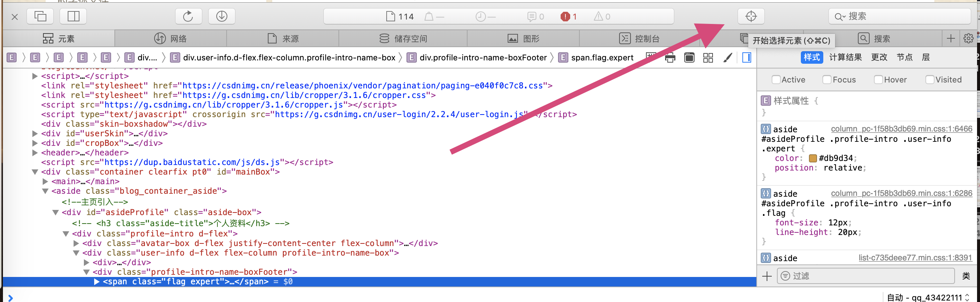Expand div id cropBox node
This screenshot has height=302, width=980.
tap(35, 143)
